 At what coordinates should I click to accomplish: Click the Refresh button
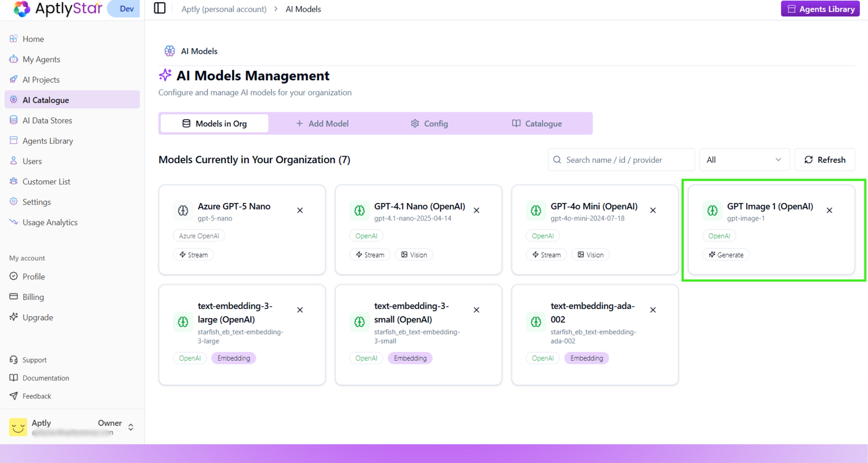point(825,160)
